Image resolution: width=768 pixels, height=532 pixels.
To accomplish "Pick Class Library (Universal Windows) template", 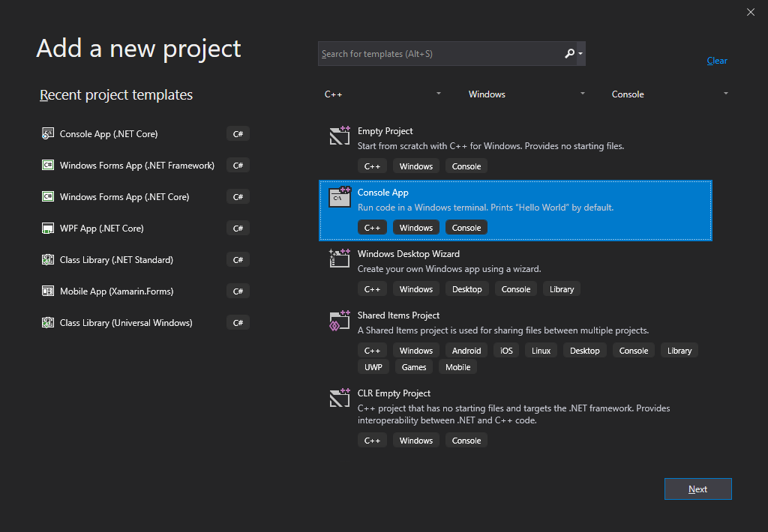I will (x=126, y=323).
